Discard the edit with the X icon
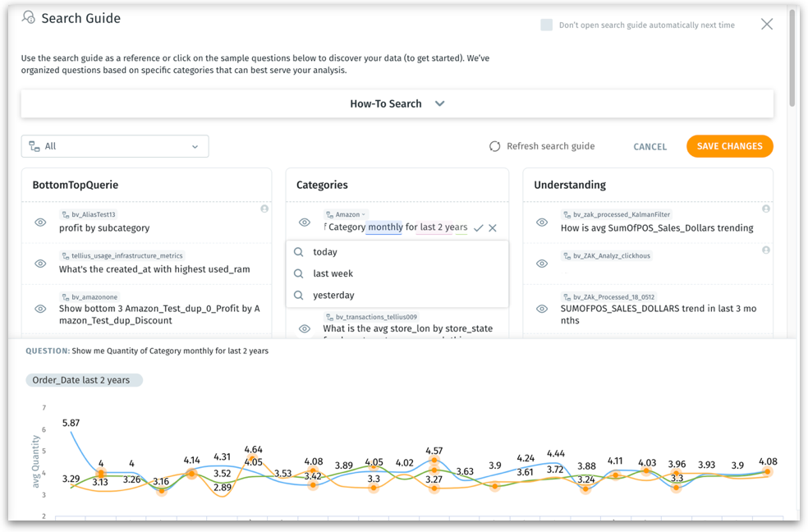808x532 pixels. coord(493,227)
